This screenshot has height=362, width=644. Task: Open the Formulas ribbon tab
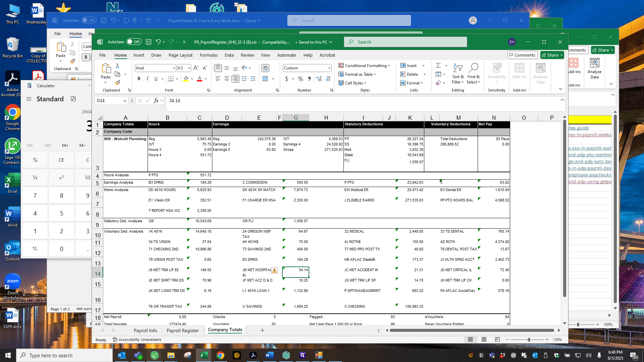[x=209, y=55]
